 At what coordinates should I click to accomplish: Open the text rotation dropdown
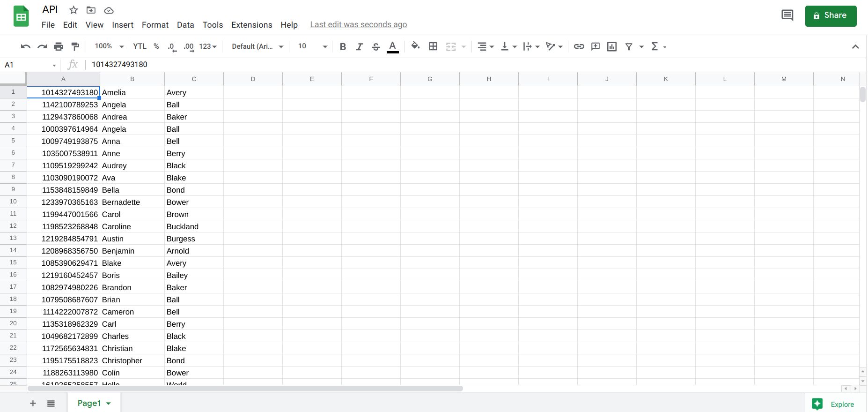[554, 46]
